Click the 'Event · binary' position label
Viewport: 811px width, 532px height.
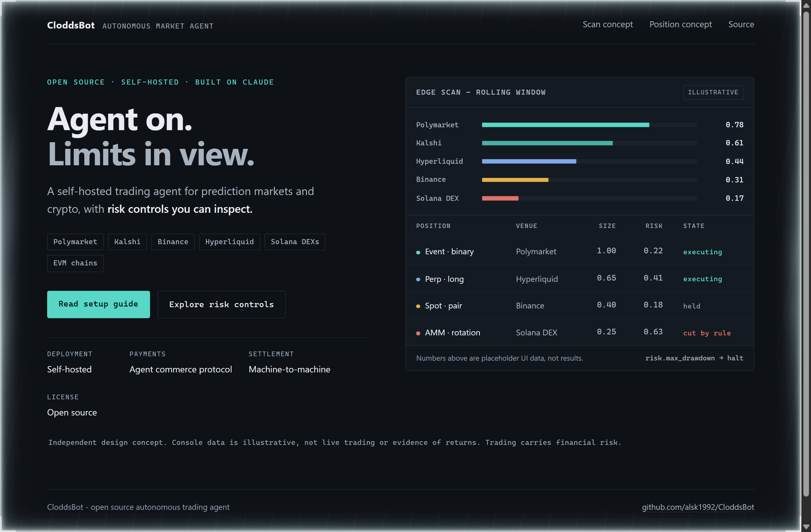click(449, 252)
